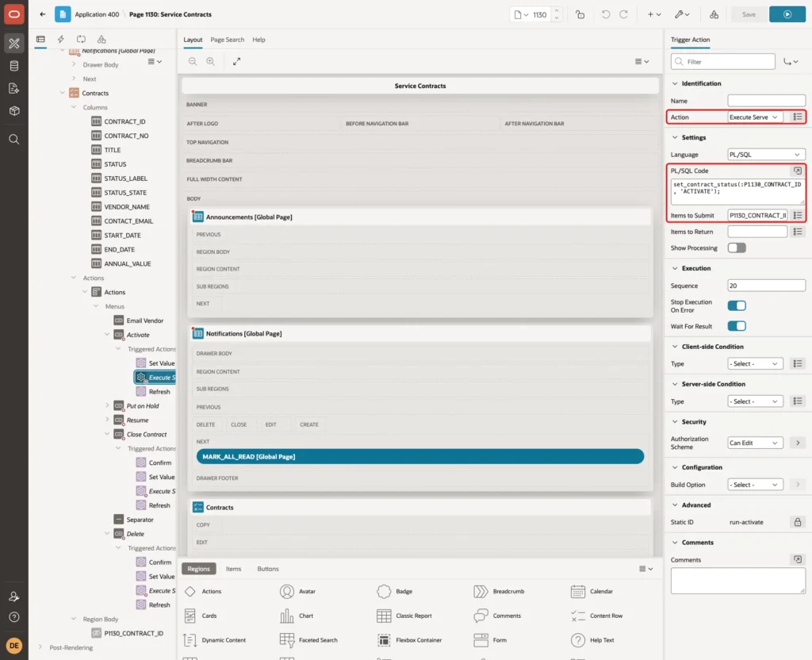Click the property Filter search field
812x660 pixels.
723,62
